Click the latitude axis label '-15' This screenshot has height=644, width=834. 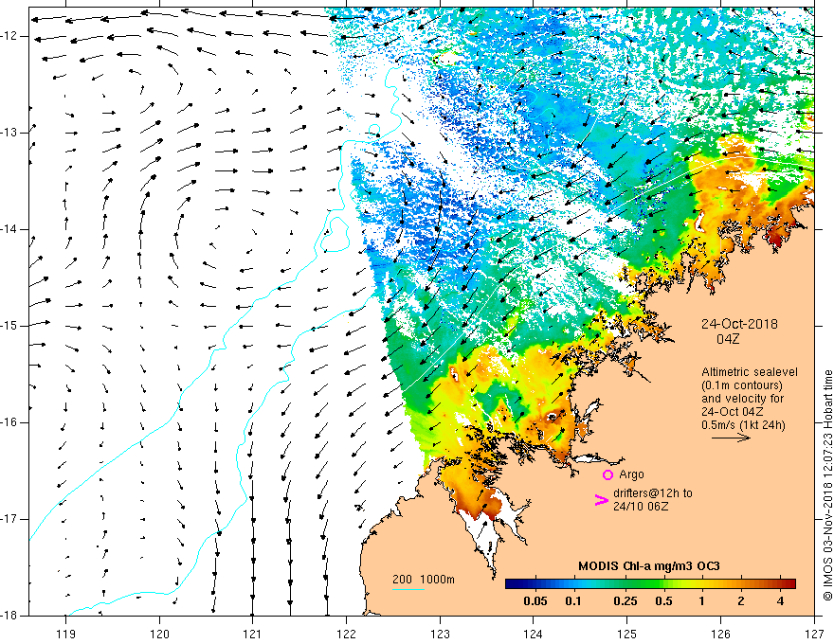click(10, 326)
